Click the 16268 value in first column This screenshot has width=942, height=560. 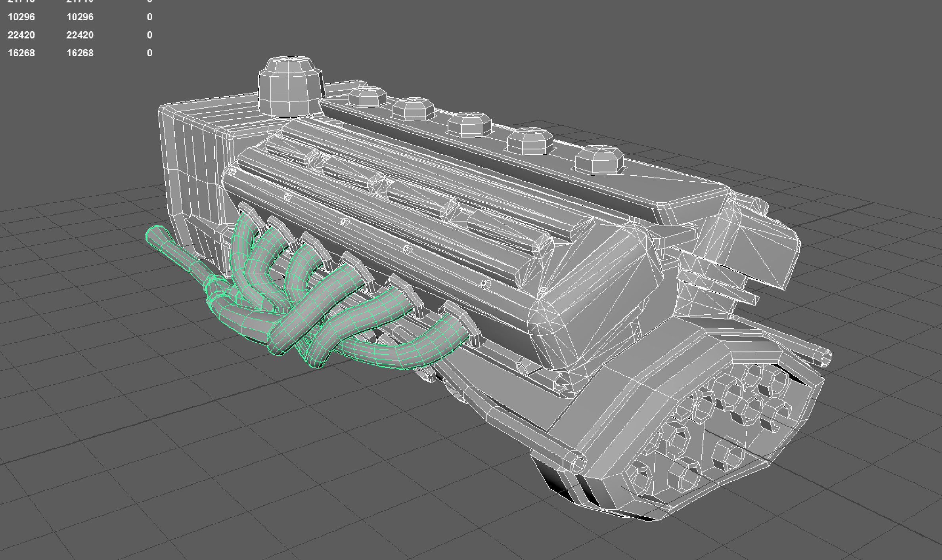tap(21, 53)
